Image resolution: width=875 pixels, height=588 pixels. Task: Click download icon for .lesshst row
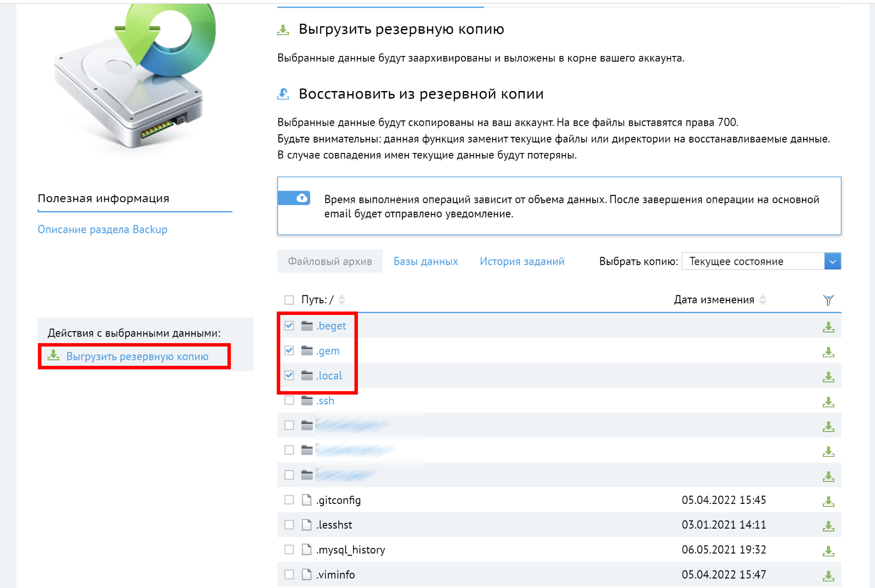tap(828, 526)
